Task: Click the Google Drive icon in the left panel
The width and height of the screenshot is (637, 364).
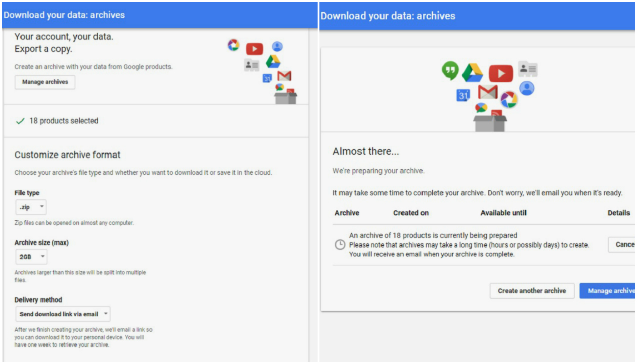Action: [x=273, y=61]
